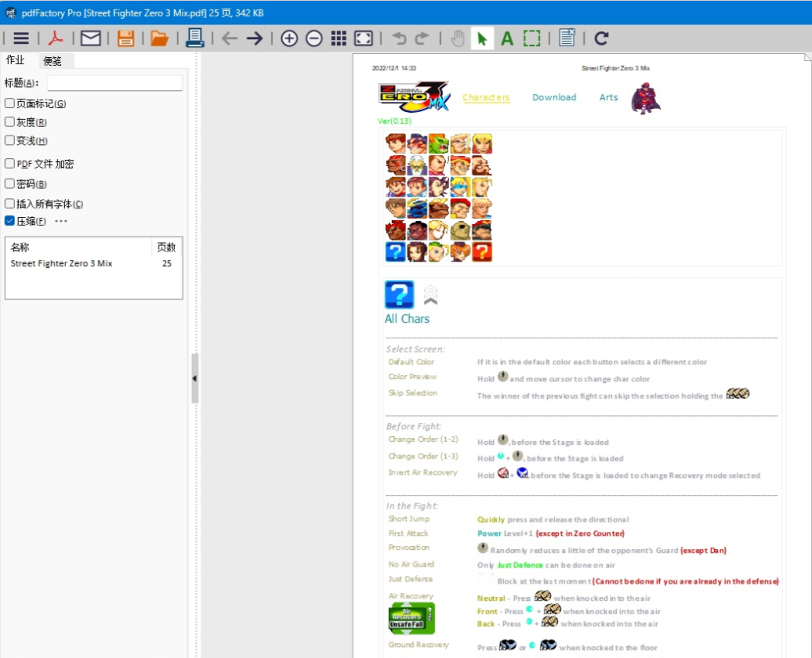Click the Ground Recovery label
Image resolution: width=812 pixels, height=658 pixels.
coord(419,645)
